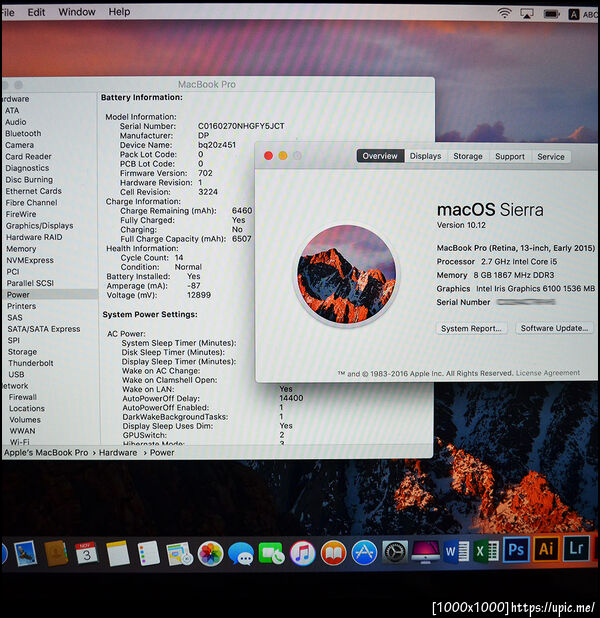
Task: Select Audio in the hardware sidebar
Action: pyautogui.click(x=16, y=122)
